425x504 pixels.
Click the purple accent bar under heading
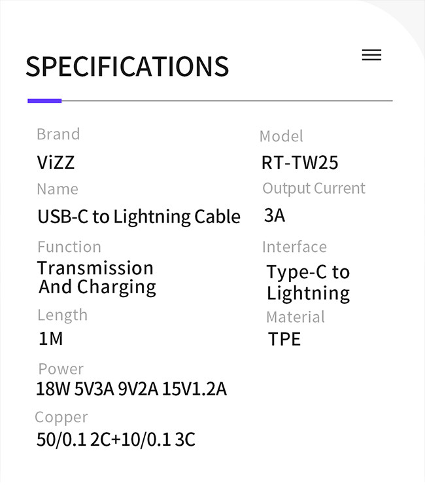pyautogui.click(x=44, y=101)
